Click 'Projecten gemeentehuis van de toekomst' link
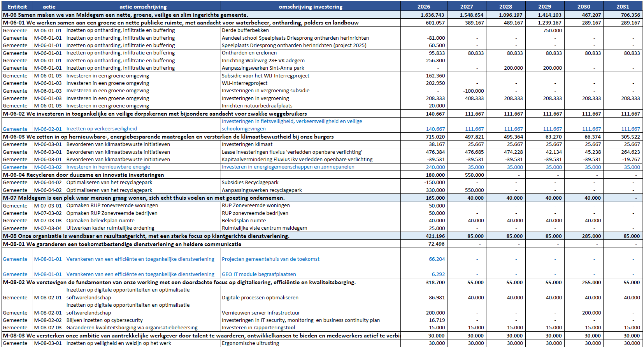This screenshot has height=348, width=644. coord(270,259)
